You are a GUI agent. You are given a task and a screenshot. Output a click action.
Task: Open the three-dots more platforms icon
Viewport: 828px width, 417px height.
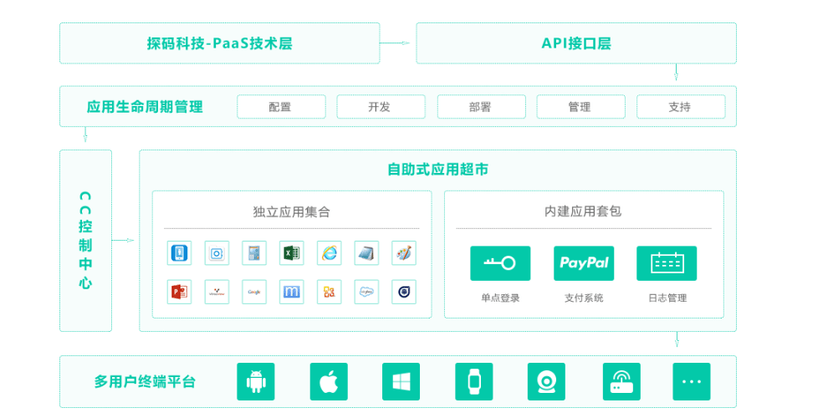point(691,381)
